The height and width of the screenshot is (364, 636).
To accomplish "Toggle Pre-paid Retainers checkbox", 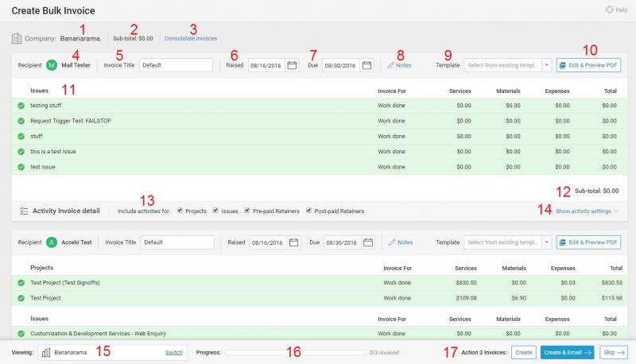I will [x=248, y=211].
